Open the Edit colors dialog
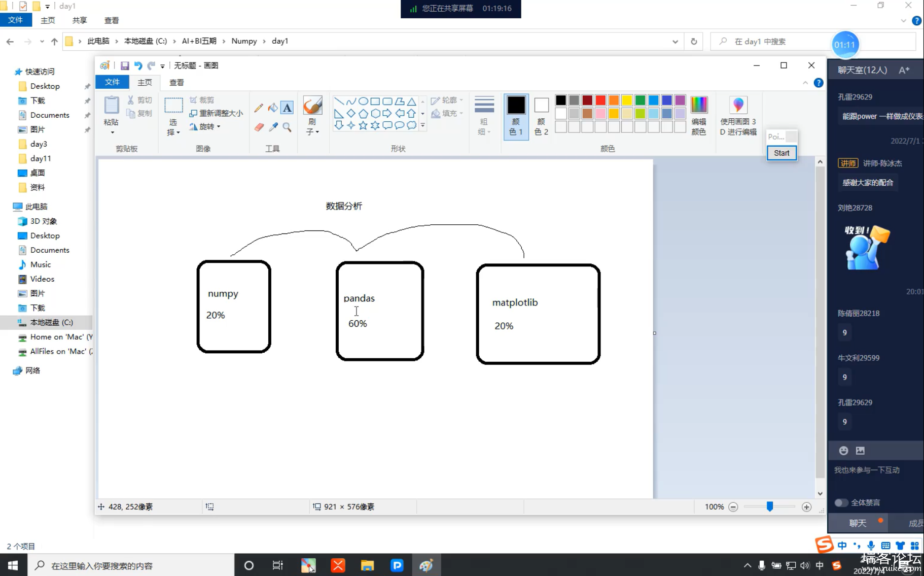The width and height of the screenshot is (924, 576). (x=699, y=116)
